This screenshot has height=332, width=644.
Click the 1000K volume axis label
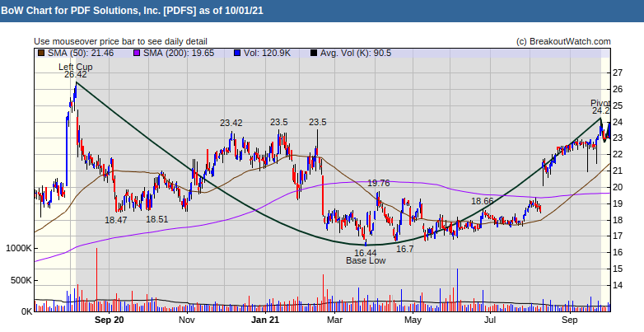pyautogui.click(x=19, y=249)
